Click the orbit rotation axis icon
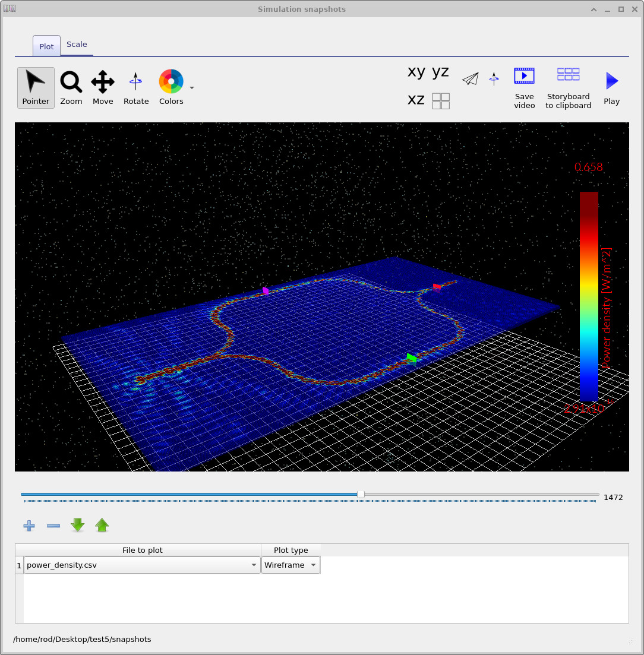 coord(494,78)
